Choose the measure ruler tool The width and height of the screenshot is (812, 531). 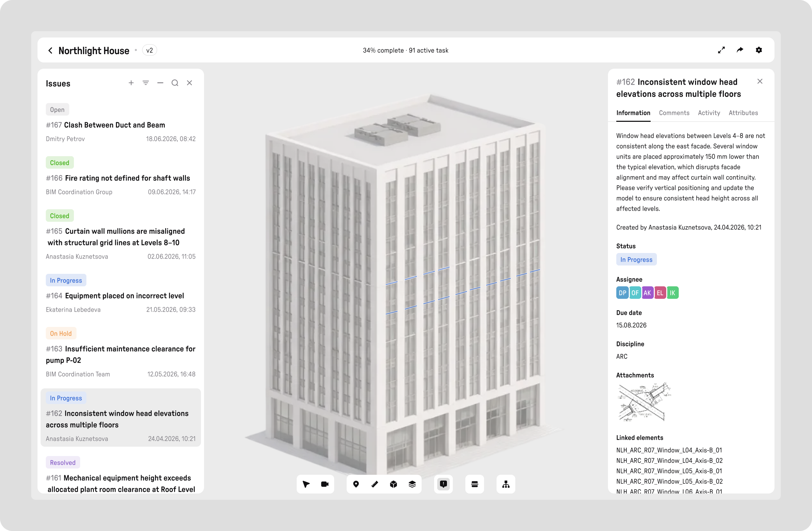pyautogui.click(x=375, y=484)
